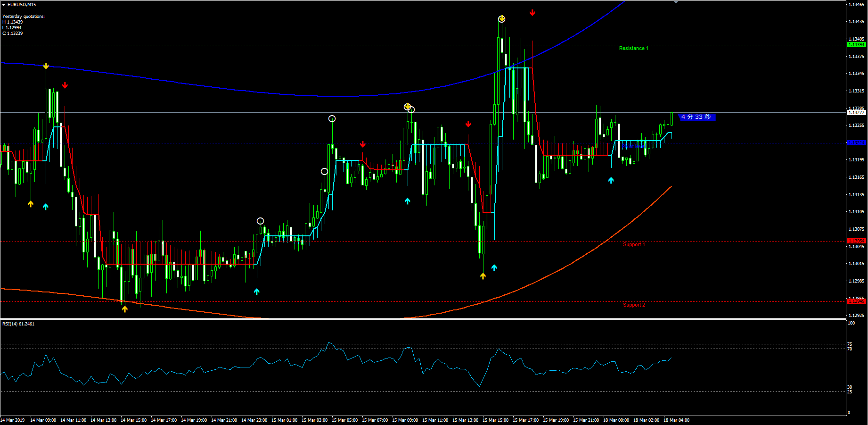Click the "14 Mar 2019" date label

(x=13, y=420)
